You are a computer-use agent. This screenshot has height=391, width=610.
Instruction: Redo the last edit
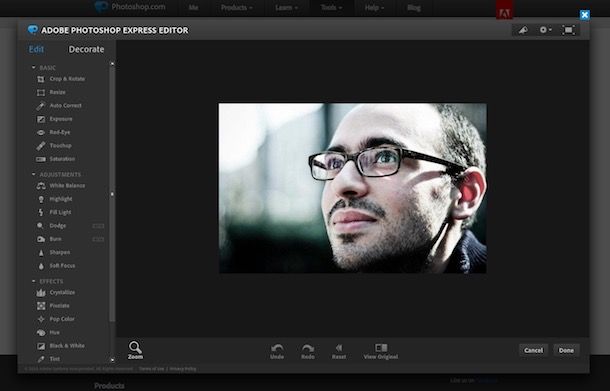308,351
